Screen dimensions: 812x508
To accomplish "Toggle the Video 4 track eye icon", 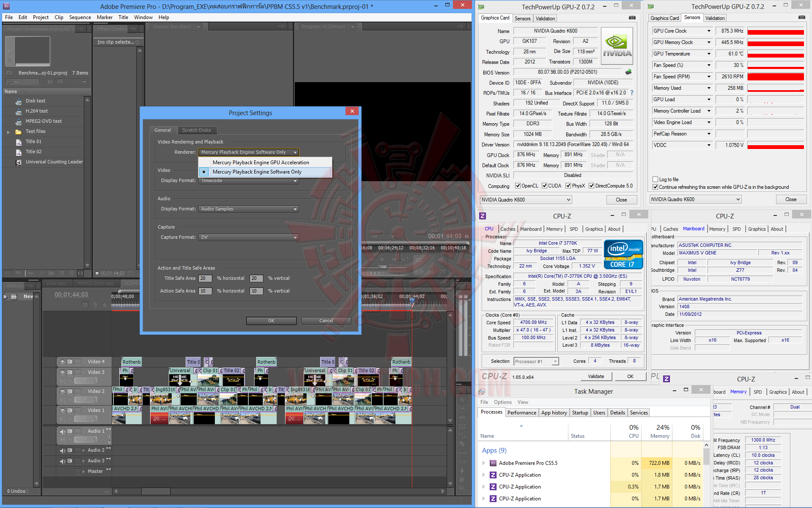I will pyautogui.click(x=63, y=362).
